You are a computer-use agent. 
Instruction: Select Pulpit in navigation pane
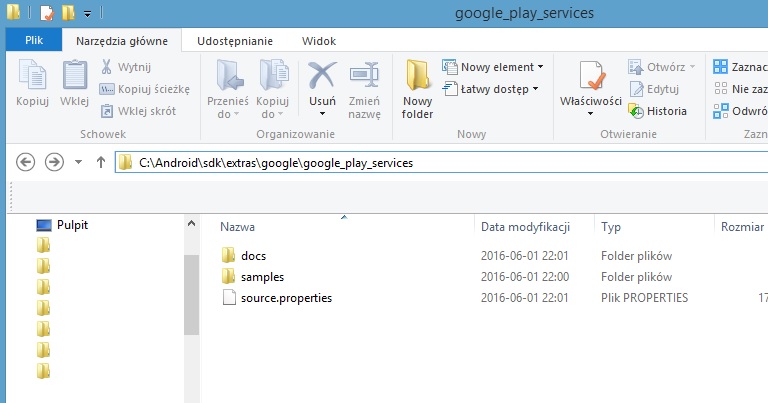(62, 225)
